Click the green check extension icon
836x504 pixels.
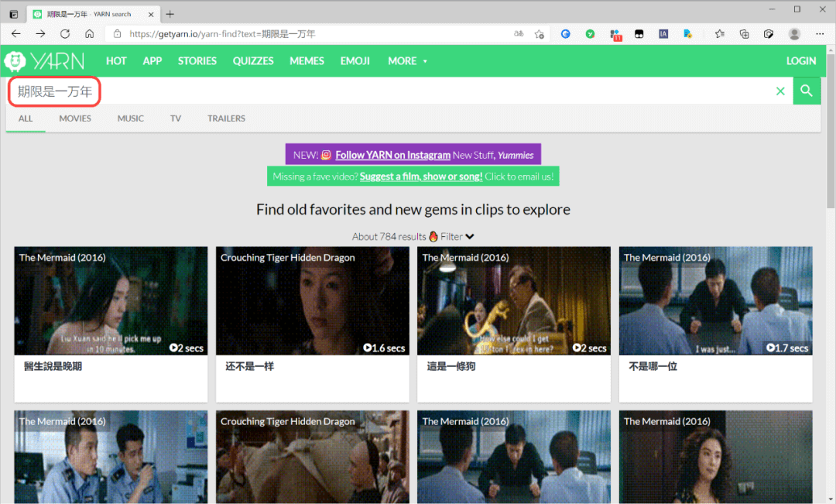pos(590,33)
